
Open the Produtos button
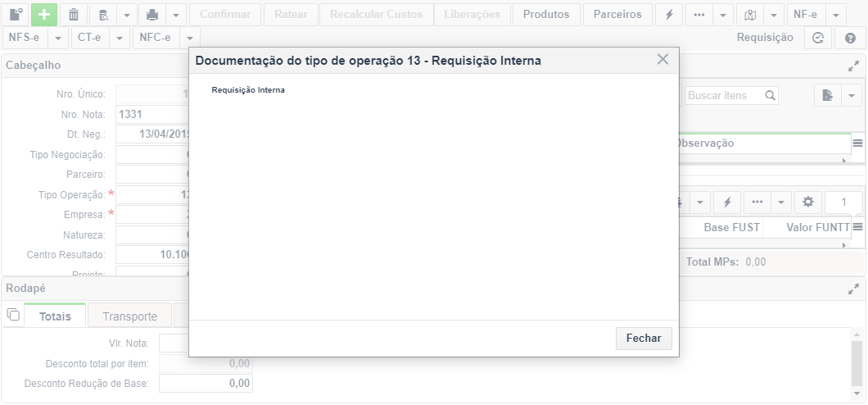(546, 15)
